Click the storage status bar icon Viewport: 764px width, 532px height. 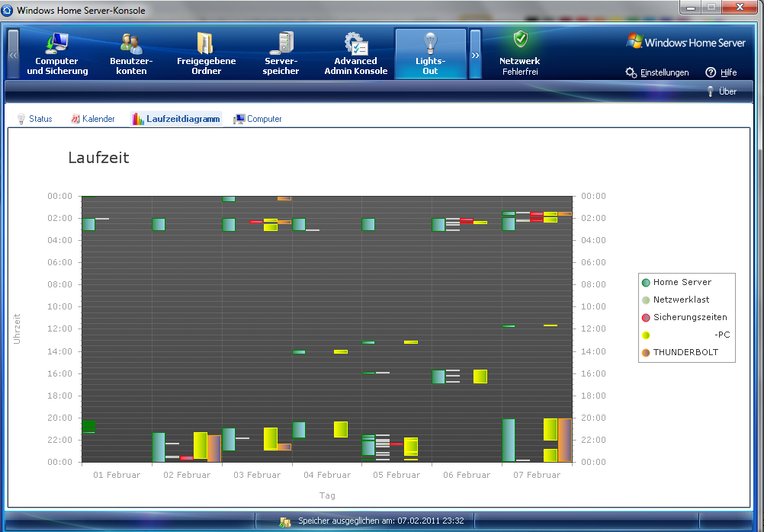point(285,522)
